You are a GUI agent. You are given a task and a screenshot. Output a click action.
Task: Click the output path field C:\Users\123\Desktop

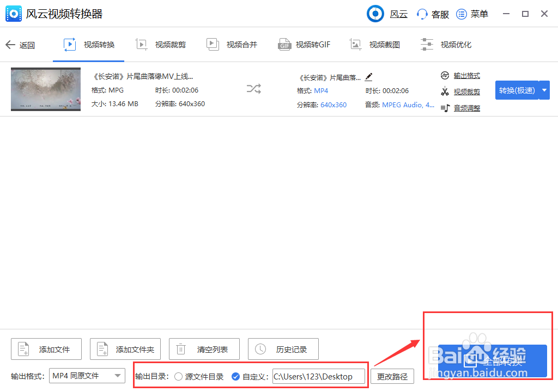(x=319, y=376)
